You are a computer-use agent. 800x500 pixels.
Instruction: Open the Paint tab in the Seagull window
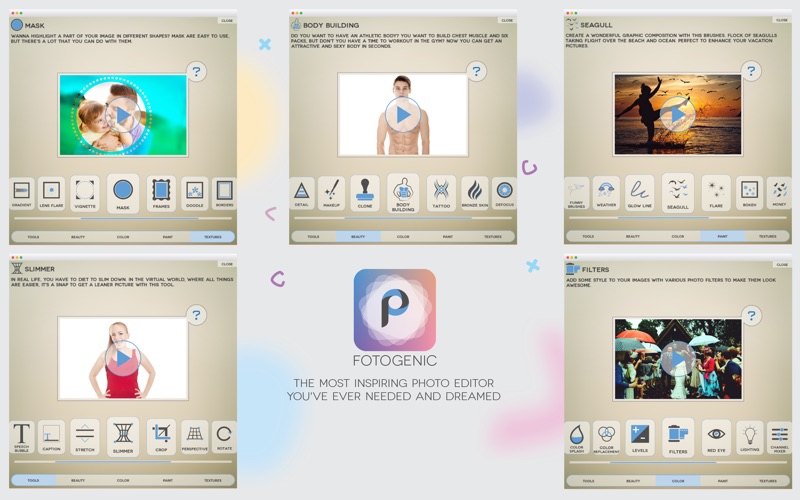tap(722, 236)
